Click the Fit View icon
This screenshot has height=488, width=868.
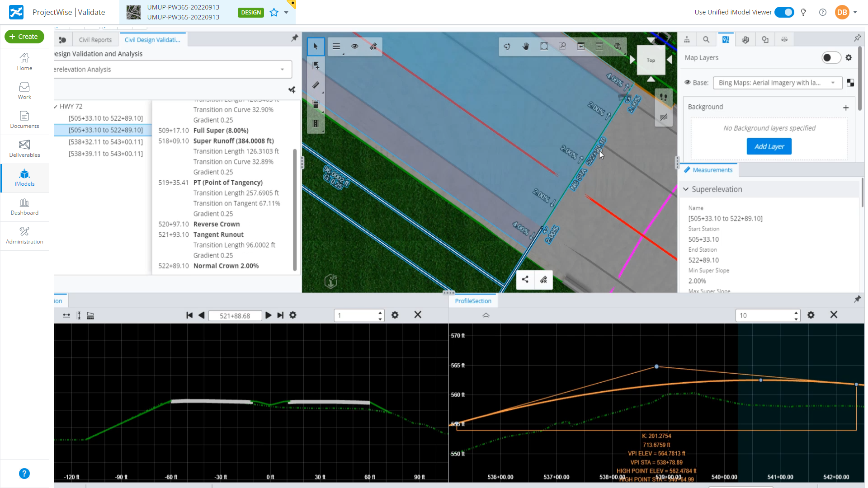click(544, 46)
